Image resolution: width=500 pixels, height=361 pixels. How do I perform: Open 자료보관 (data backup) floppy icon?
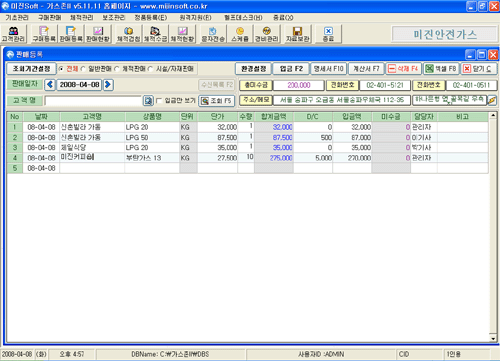297,34
